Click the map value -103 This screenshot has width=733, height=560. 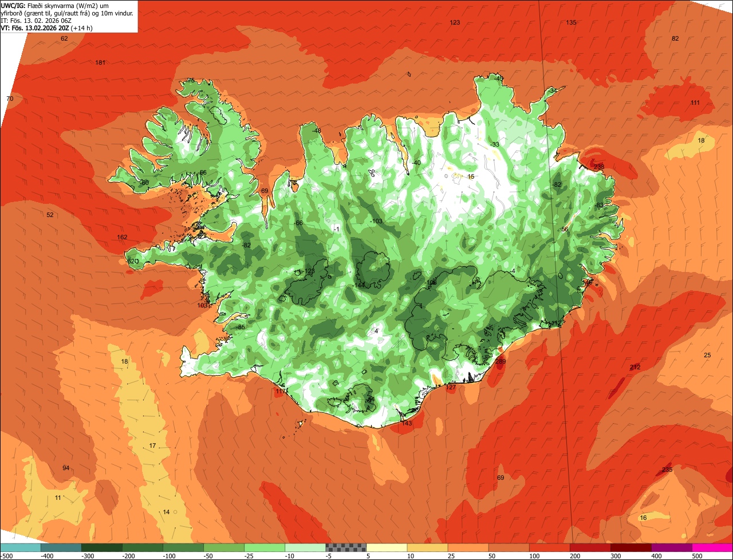(x=376, y=221)
